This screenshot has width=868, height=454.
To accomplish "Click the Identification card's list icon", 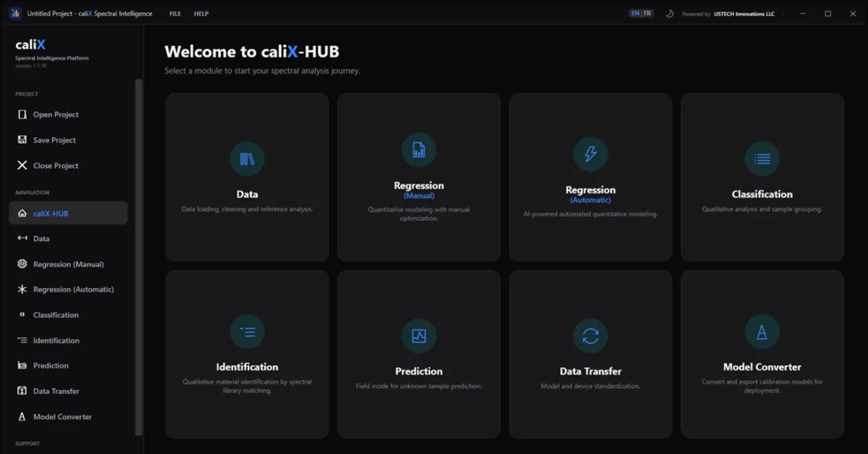I will 247,332.
